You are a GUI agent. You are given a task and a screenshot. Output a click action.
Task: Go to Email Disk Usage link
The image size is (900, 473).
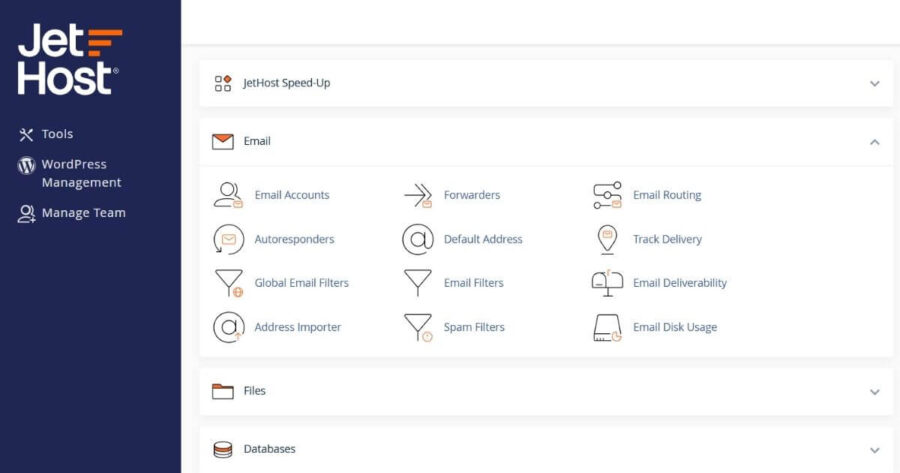click(x=675, y=327)
